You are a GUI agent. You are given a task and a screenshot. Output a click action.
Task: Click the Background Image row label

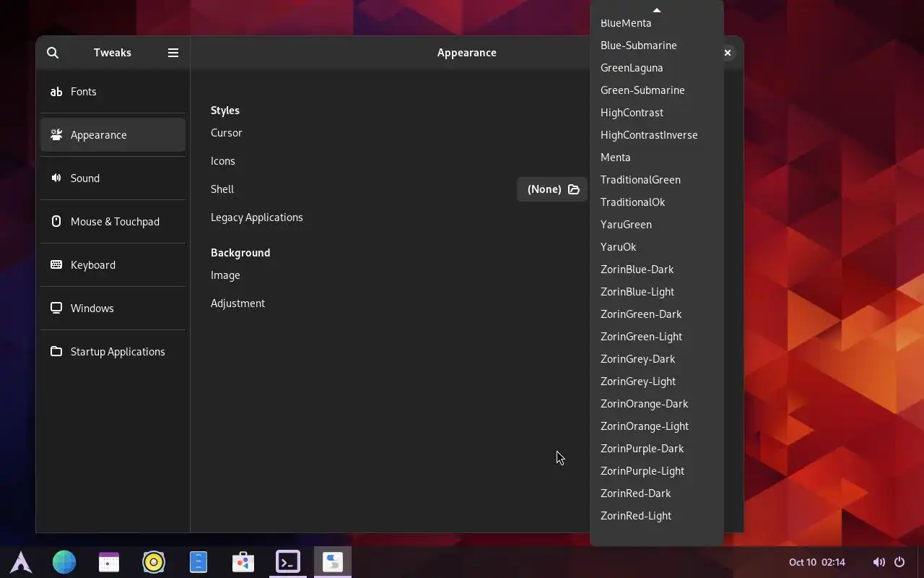click(225, 275)
